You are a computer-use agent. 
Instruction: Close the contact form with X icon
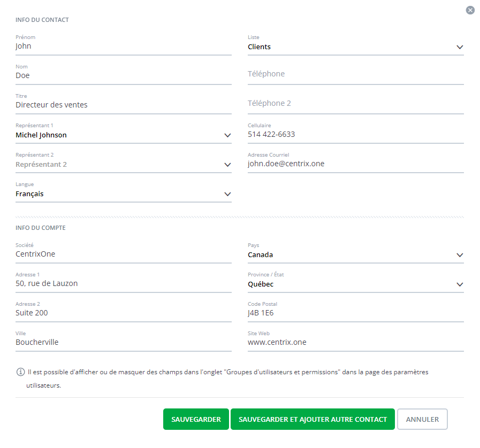click(470, 10)
